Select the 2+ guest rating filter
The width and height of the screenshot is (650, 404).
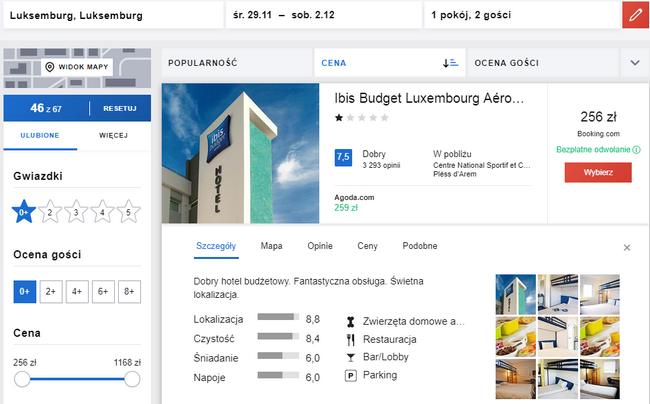(51, 292)
